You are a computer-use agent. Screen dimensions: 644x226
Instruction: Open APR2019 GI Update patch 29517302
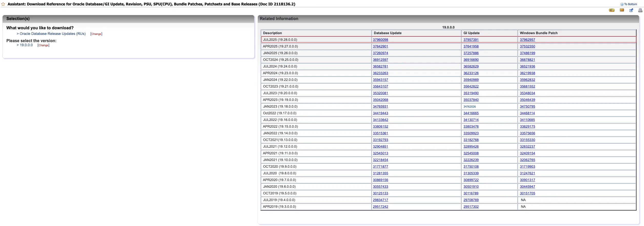[x=471, y=206]
